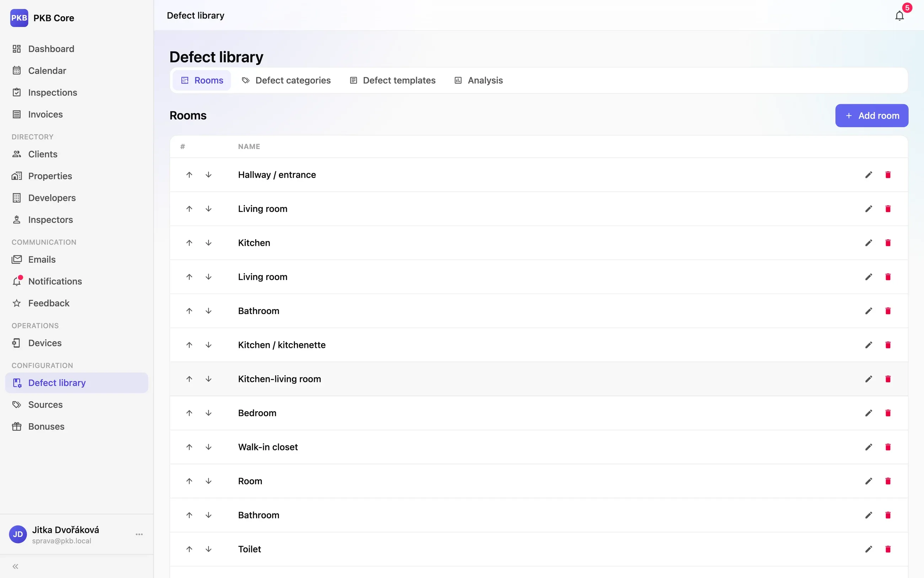This screenshot has width=924, height=578.
Task: Switch to the Rooms tab
Action: tap(202, 80)
